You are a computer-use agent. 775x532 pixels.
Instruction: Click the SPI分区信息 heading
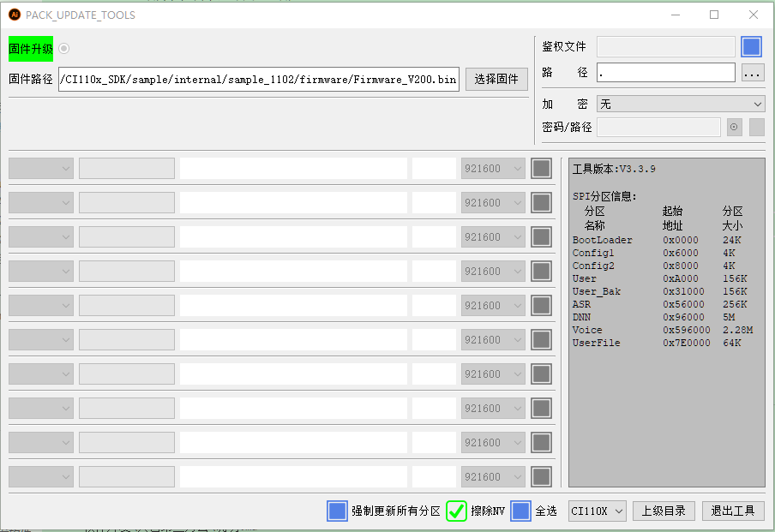pos(604,196)
